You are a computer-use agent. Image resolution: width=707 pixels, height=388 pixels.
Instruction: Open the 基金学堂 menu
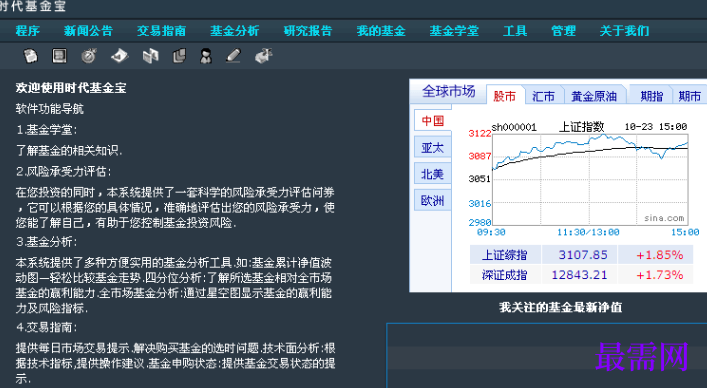(x=454, y=31)
